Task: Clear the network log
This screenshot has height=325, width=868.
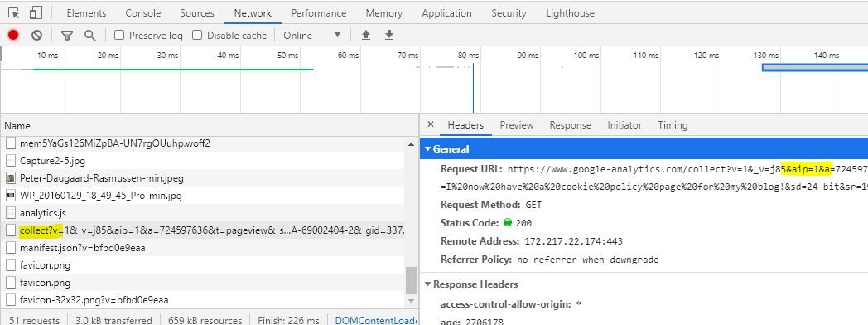Action: pyautogui.click(x=37, y=36)
